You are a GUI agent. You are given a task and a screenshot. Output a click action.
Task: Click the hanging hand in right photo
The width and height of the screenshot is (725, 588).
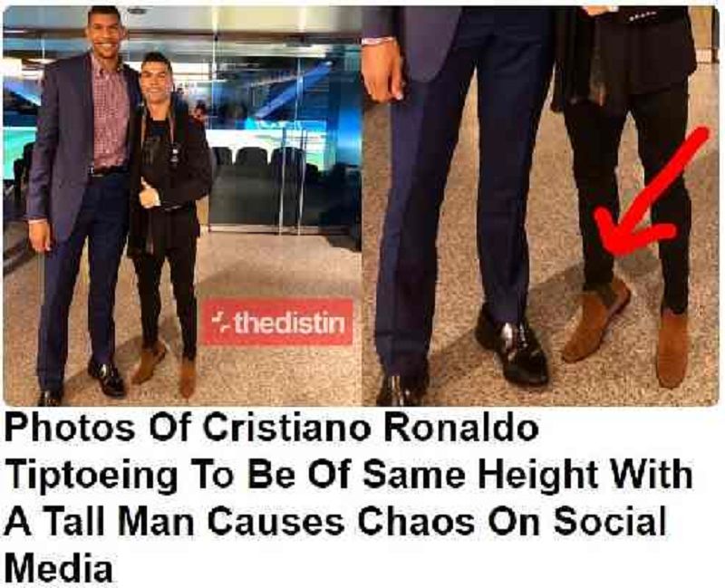(382, 71)
